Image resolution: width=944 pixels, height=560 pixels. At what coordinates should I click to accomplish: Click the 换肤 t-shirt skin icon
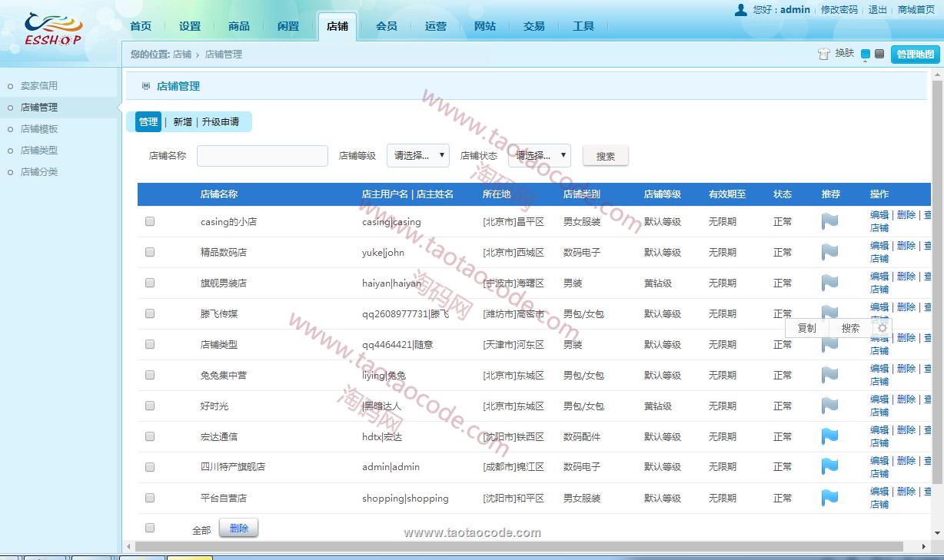[x=824, y=54]
